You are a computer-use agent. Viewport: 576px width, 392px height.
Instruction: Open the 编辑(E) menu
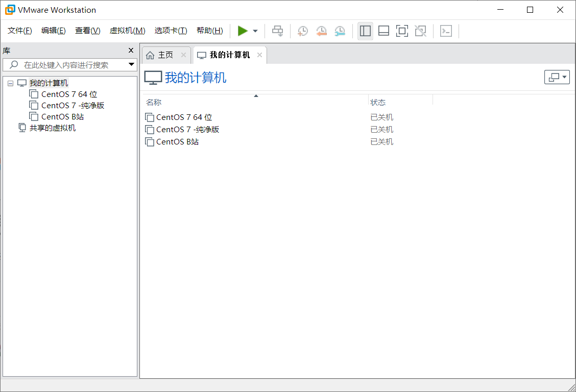coord(54,31)
